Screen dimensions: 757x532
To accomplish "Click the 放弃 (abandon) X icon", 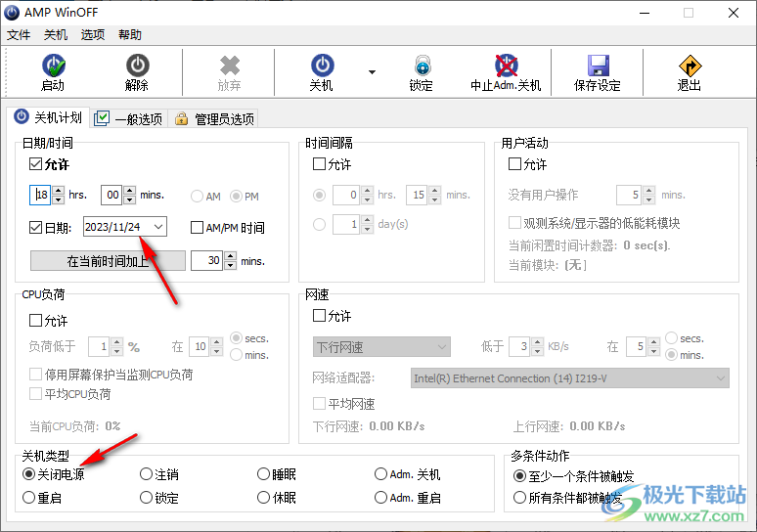I will 229,66.
